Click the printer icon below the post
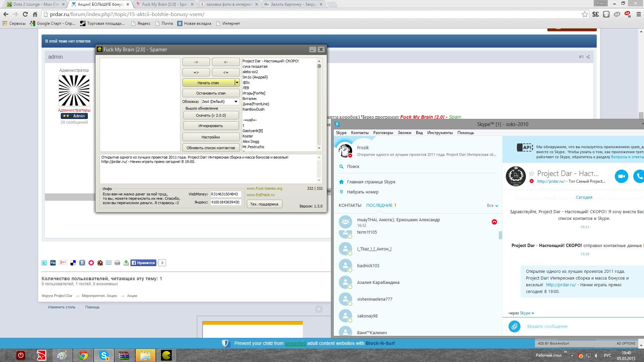Image resolution: width=644 pixels, height=362 pixels. pyautogui.click(x=117, y=263)
